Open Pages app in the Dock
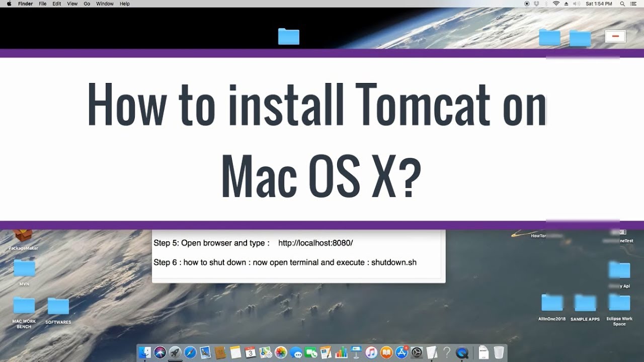The height and width of the screenshot is (362, 644). click(326, 352)
